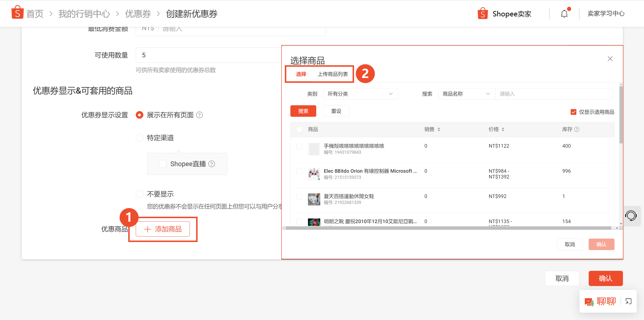Image resolution: width=644 pixels, height=320 pixels.
Task: Sort products by 价格 column arrows
Action: 503,129
